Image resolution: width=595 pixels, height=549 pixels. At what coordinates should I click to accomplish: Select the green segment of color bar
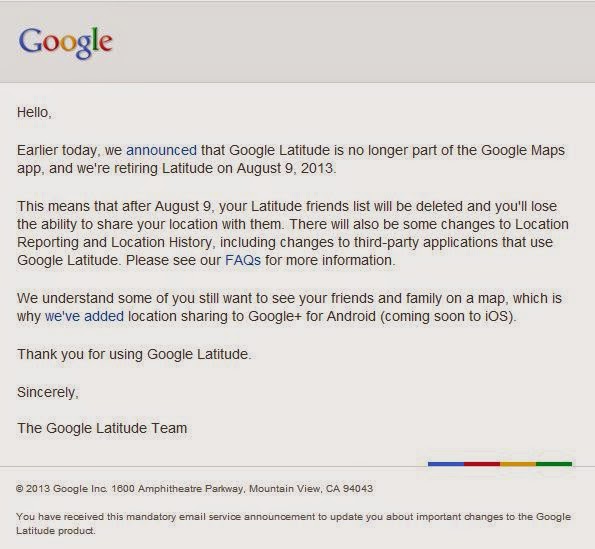[554, 464]
